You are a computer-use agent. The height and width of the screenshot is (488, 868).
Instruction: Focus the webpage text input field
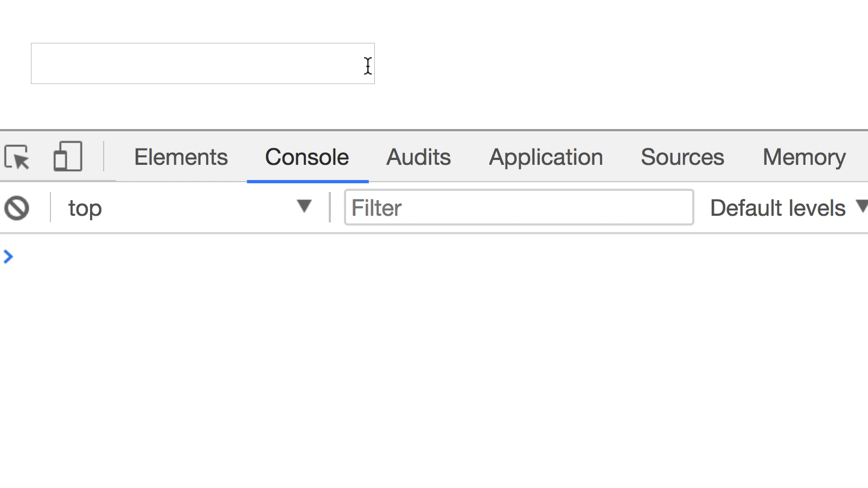[203, 63]
